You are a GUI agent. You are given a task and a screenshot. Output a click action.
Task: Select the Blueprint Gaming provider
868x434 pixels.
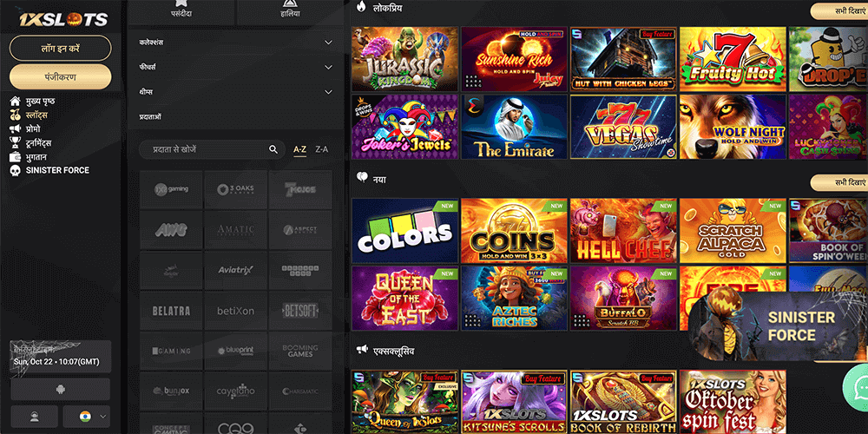(236, 351)
